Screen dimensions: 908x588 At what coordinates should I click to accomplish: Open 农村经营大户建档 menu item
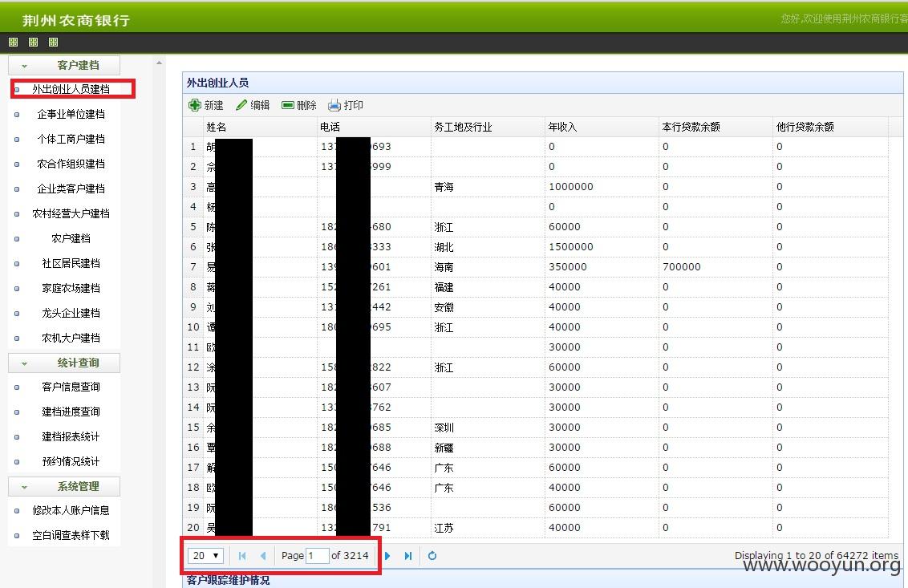point(71,213)
